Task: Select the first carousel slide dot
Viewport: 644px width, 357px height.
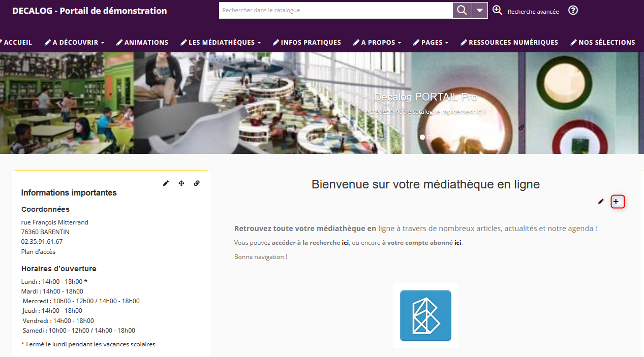Action: (x=422, y=137)
